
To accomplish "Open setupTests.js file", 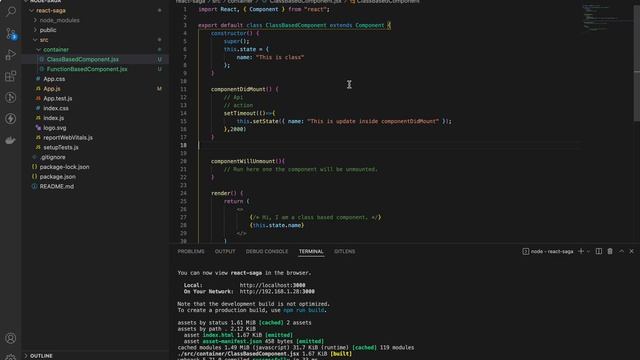I will point(61,147).
